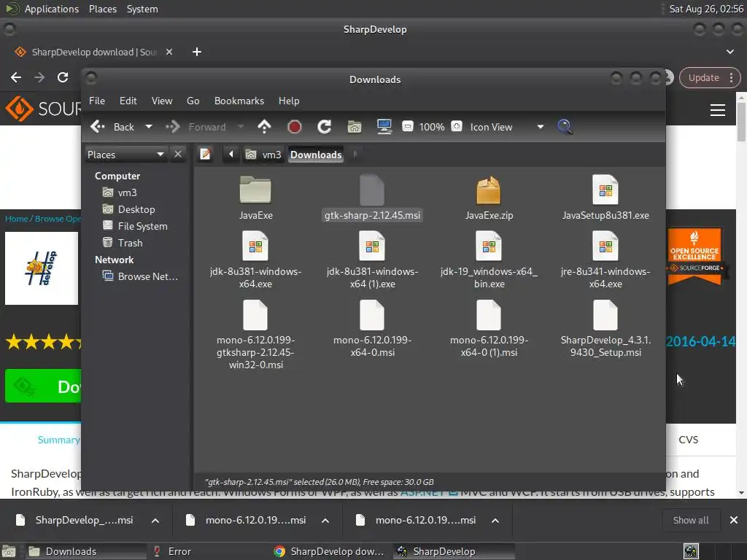747x560 pixels.
Task: Open the File menu in Downloads
Action: point(97,101)
